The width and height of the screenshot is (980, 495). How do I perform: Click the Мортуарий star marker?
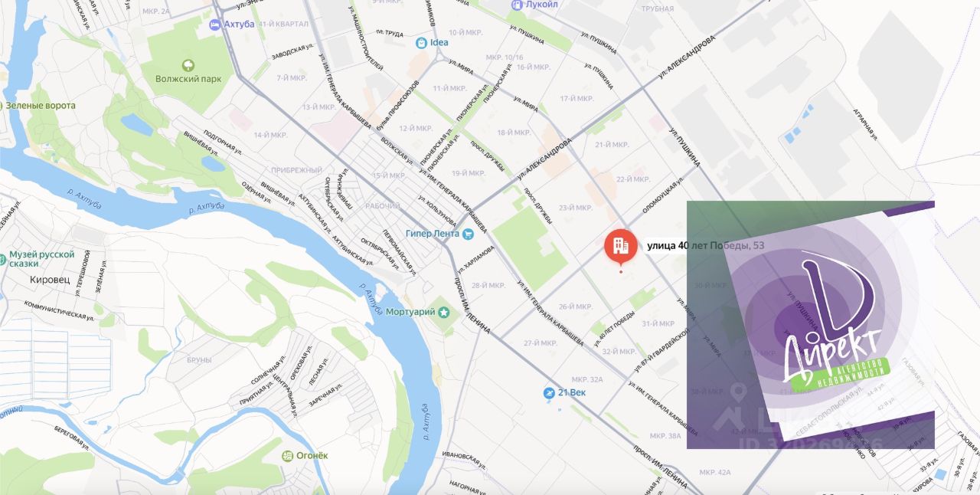[x=443, y=312]
